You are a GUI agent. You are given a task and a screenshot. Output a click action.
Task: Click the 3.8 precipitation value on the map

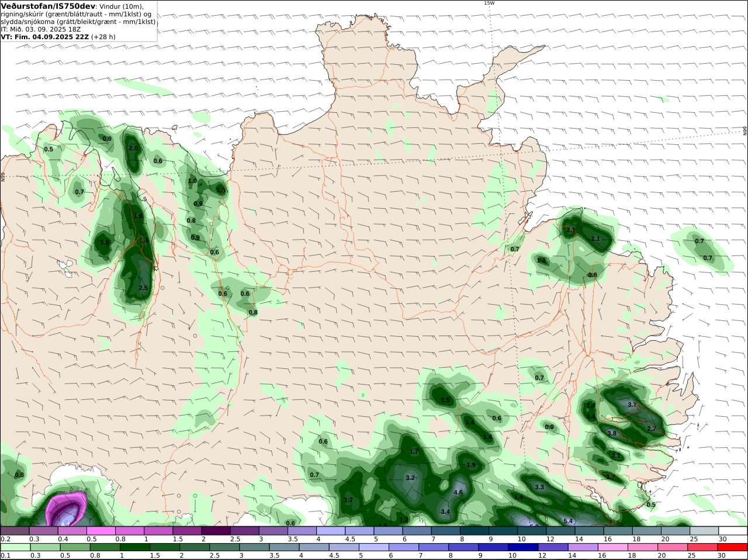(x=612, y=433)
